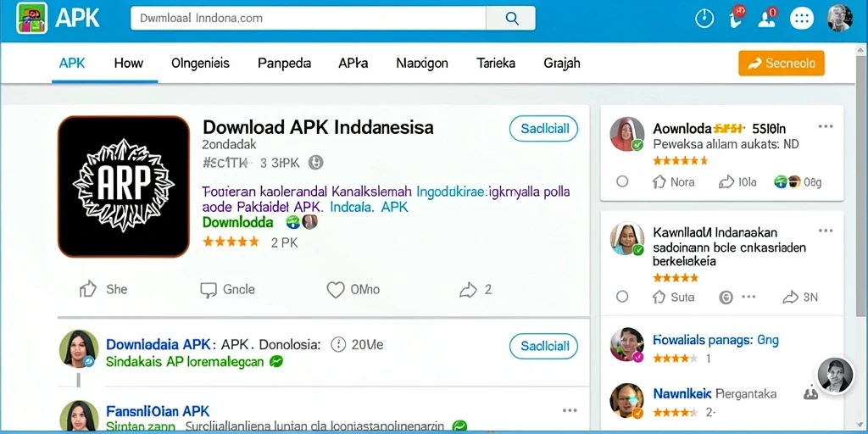
Task: Click the thumbs-up Suta icon
Action: (x=659, y=297)
